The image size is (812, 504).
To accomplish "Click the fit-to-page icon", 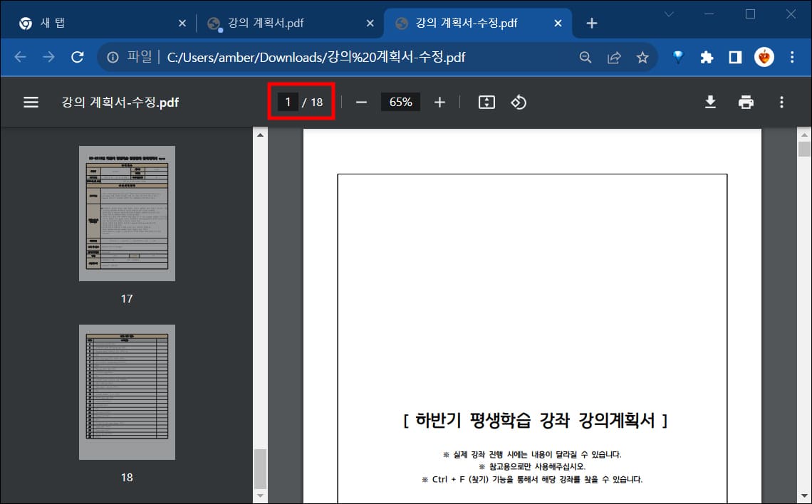I will coord(486,102).
